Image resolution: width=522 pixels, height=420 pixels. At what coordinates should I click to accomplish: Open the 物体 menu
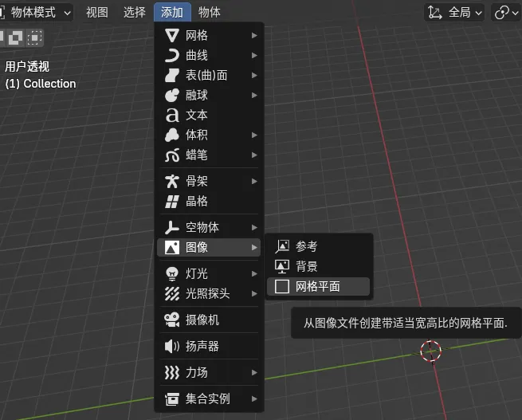pos(210,13)
